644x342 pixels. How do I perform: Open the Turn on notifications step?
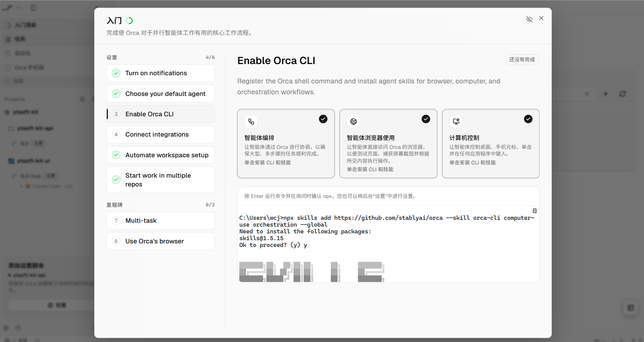pyautogui.click(x=161, y=73)
